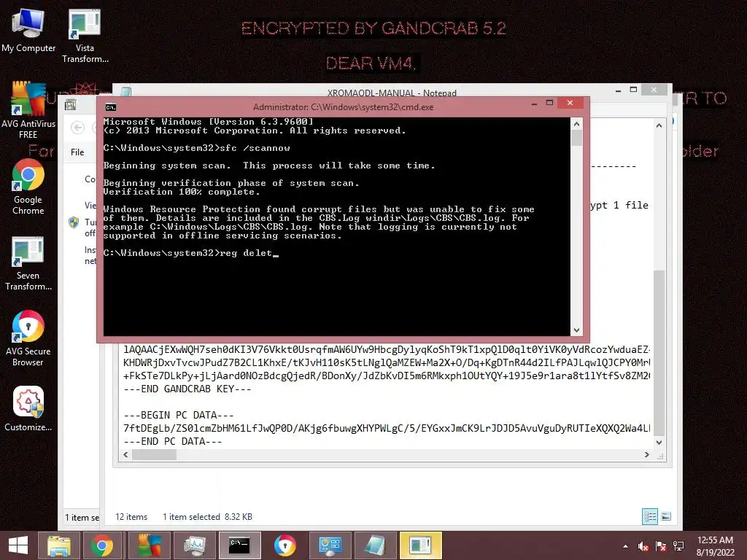Click the cmd scrollbar up arrow

(576, 124)
